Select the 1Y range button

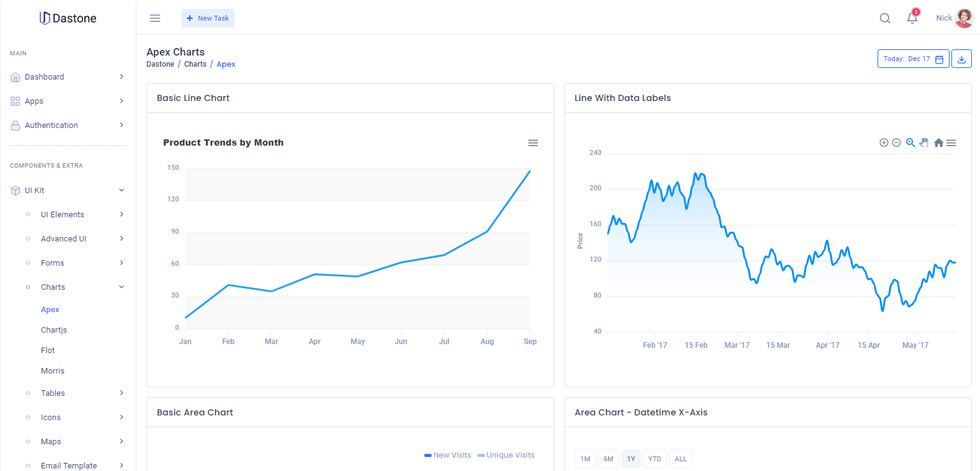tap(631, 459)
